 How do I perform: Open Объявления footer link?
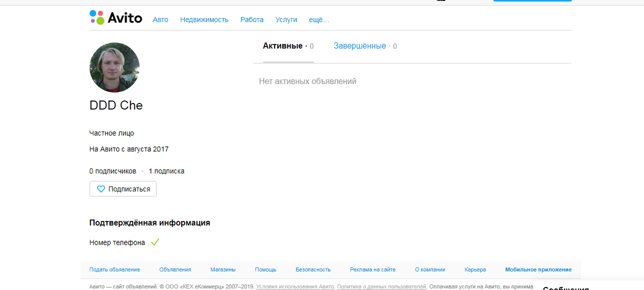pos(175,270)
